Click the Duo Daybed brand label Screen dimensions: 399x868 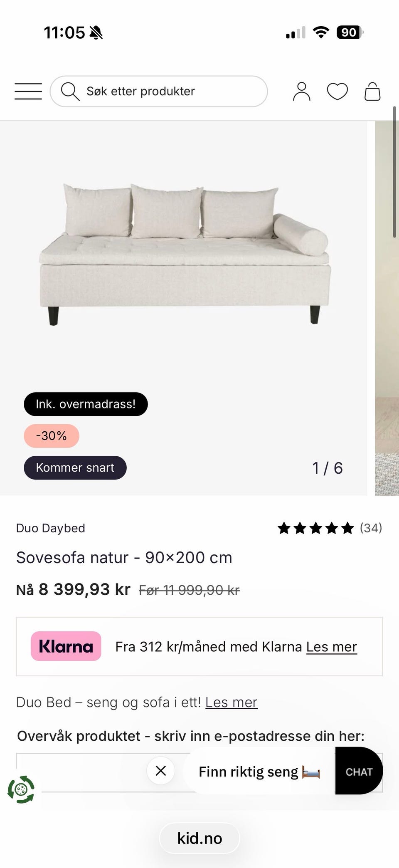[x=50, y=528]
